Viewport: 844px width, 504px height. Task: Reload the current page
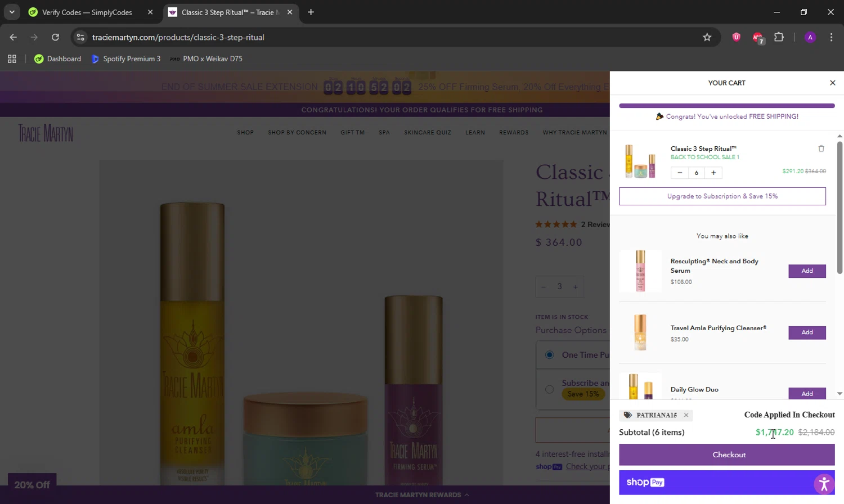coord(55,37)
